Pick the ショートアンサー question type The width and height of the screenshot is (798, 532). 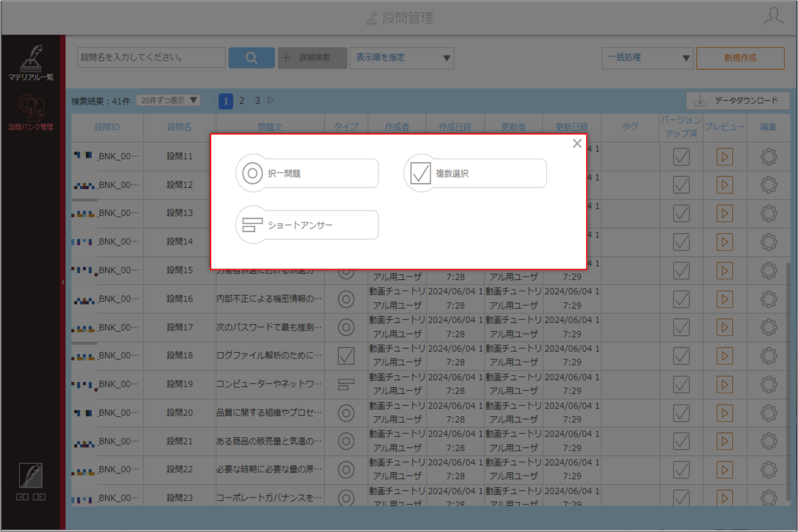307,226
